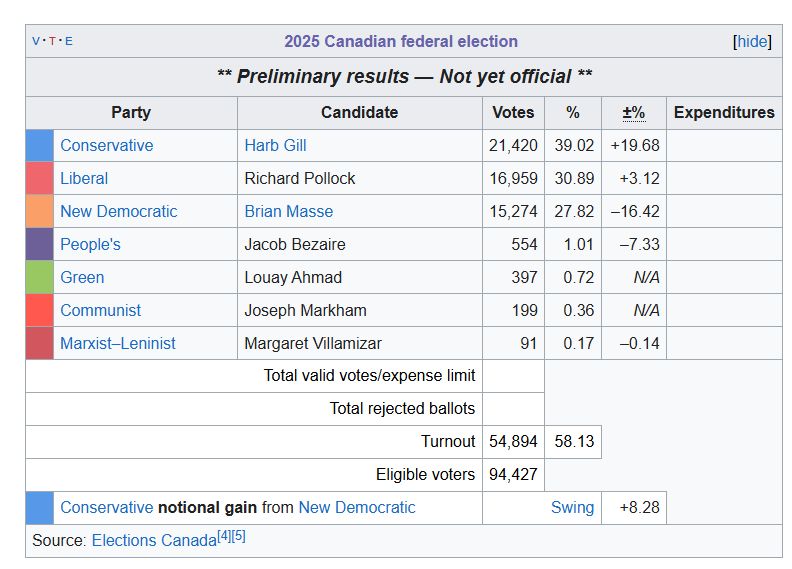The image size is (792, 569).
Task: Open 2025 Canadian federal election title link
Action: 401,41
